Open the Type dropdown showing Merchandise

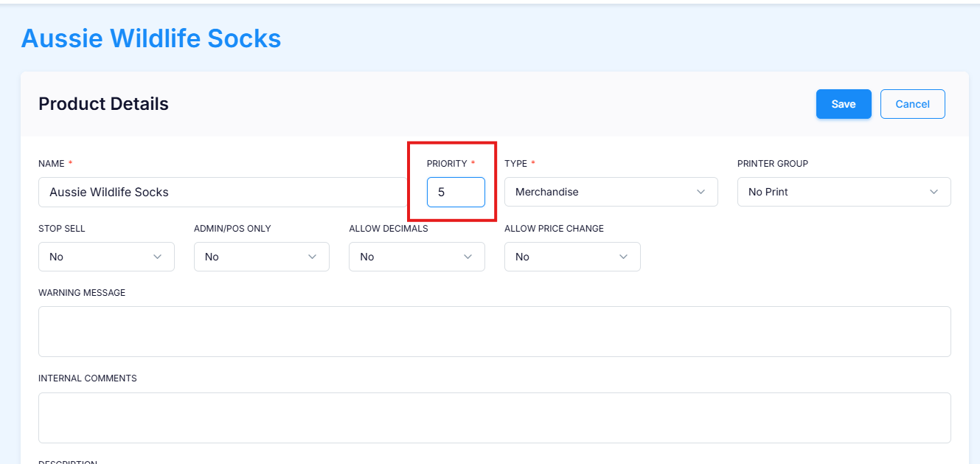(x=611, y=192)
